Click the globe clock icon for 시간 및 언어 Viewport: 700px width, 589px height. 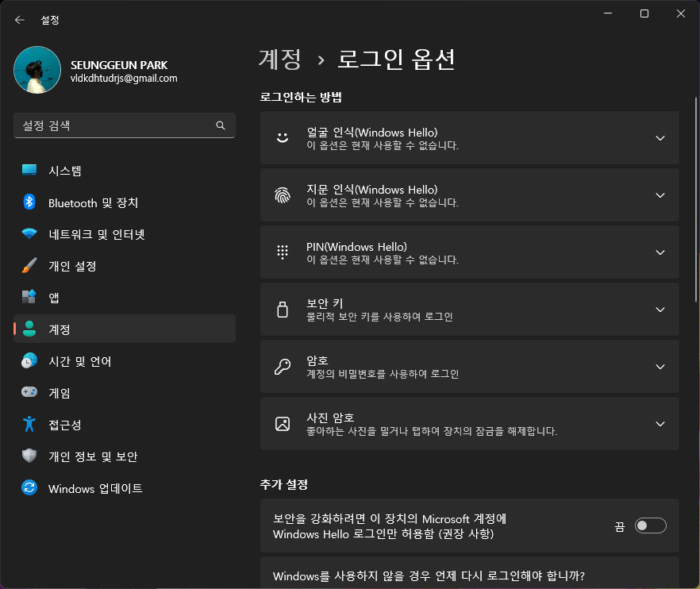[29, 360]
